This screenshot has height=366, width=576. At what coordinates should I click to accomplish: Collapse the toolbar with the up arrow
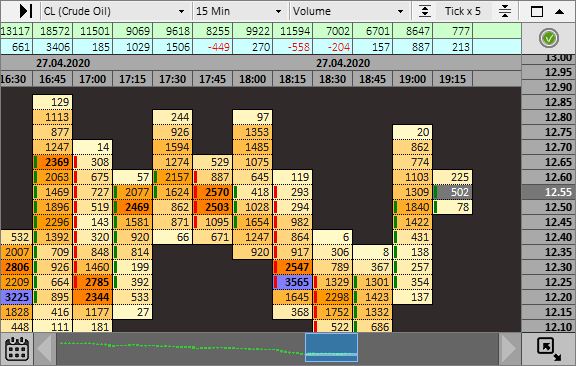tap(559, 11)
